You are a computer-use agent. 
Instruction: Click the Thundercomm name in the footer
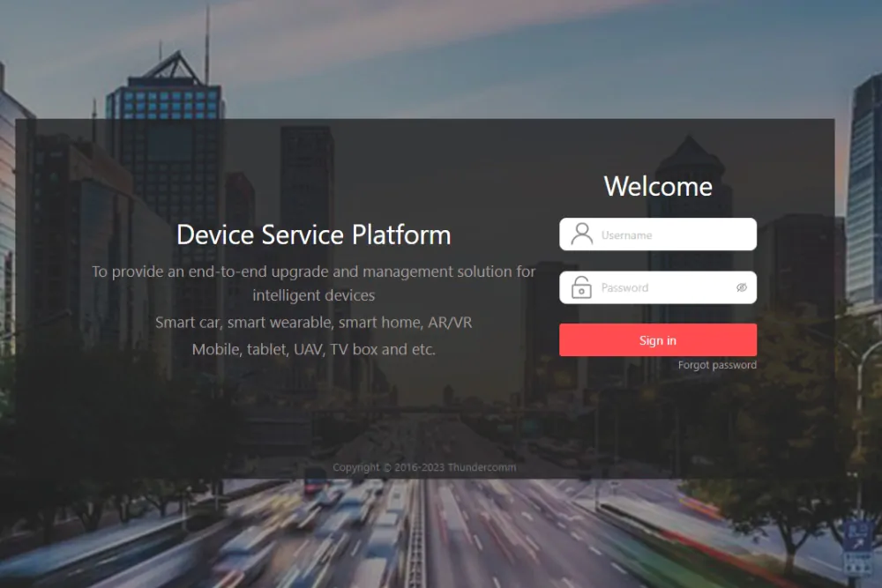point(482,467)
